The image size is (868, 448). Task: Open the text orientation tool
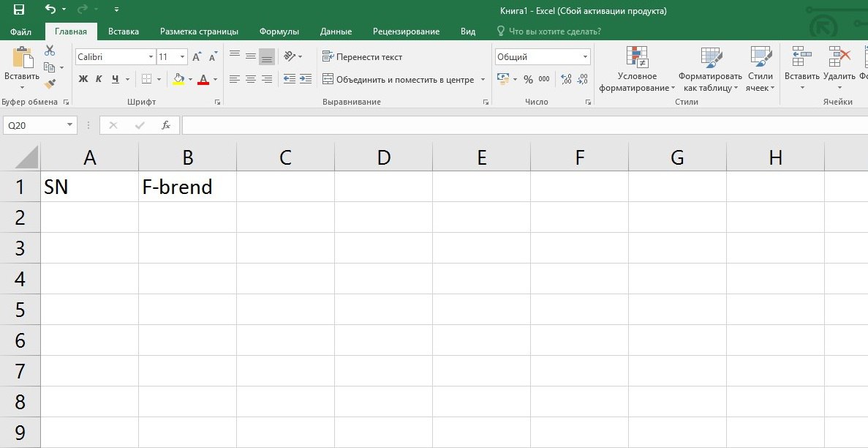290,56
